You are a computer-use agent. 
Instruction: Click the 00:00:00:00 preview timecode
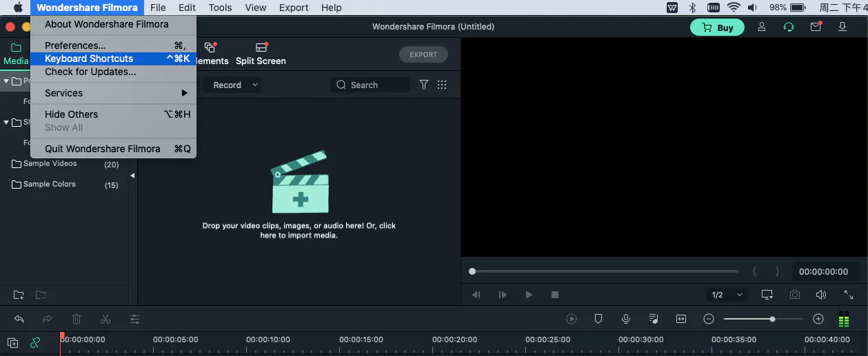[x=824, y=271]
